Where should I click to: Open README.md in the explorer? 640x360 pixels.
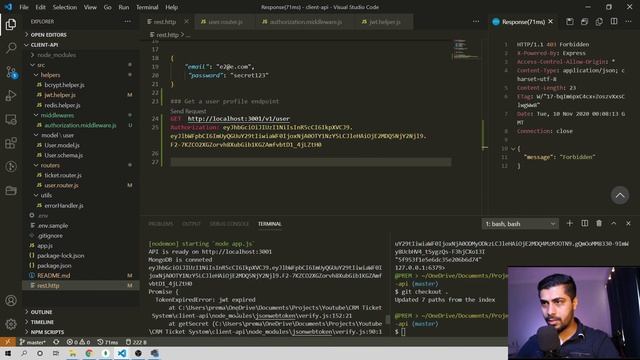(53, 276)
